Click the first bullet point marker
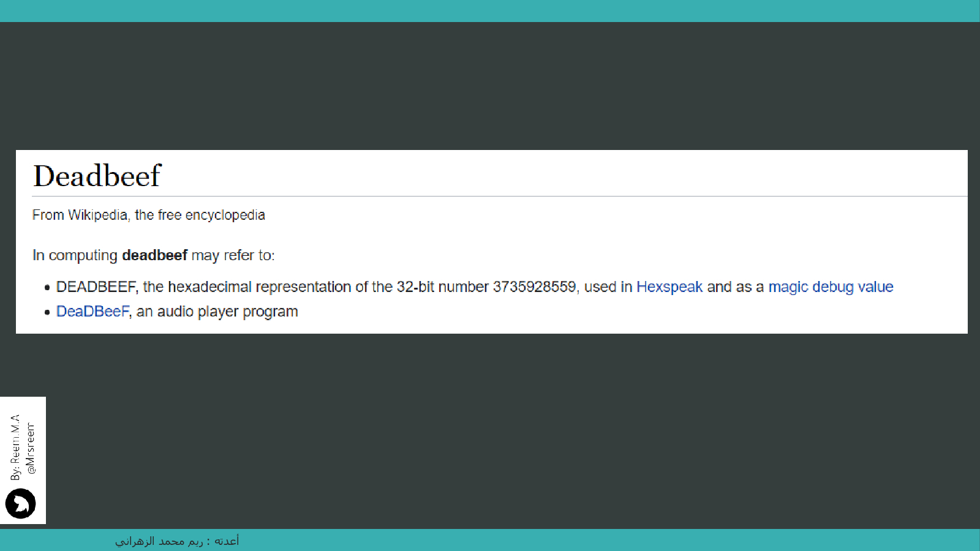 click(47, 288)
